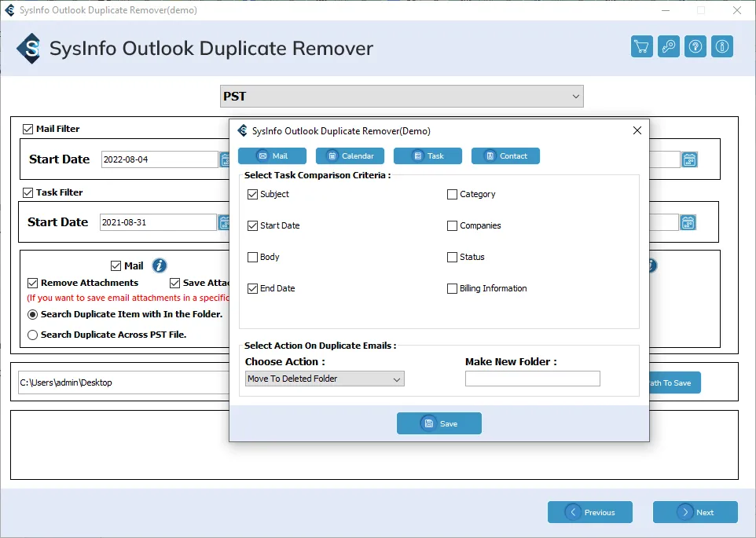756x538 pixels.
Task: Switch to Mail tab in dialog
Action: pos(273,156)
